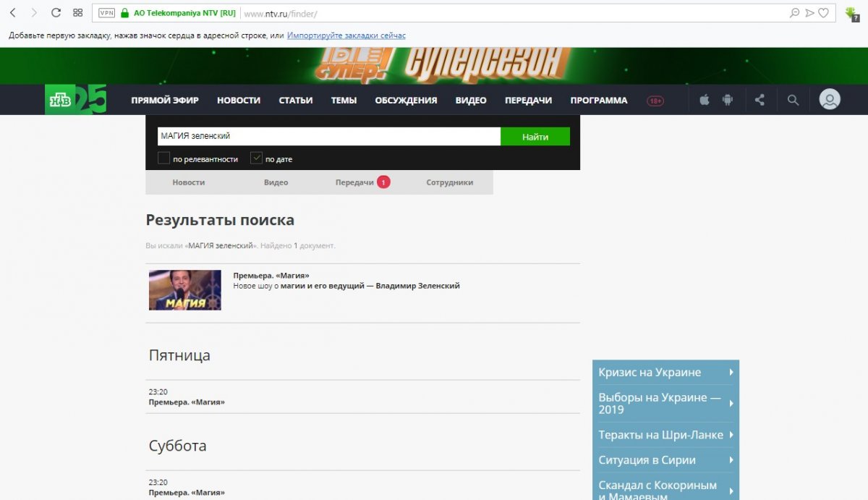The image size is (868, 500).
Task: Open site search magnifier in the nav bar
Action: [793, 101]
